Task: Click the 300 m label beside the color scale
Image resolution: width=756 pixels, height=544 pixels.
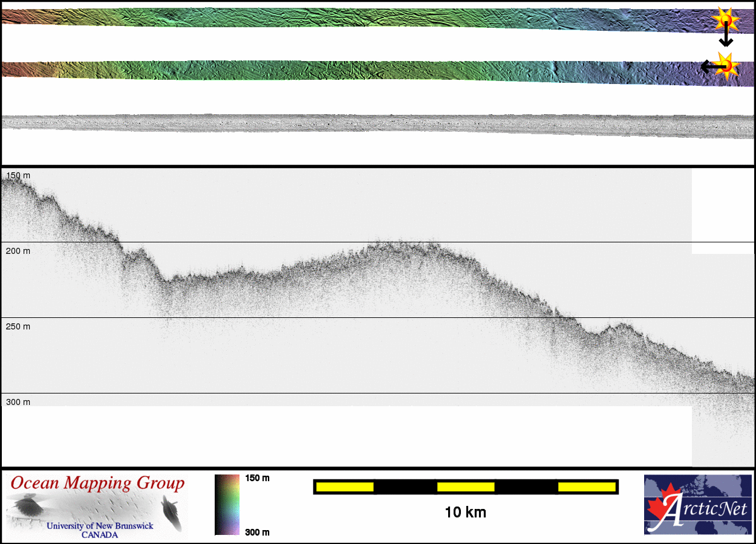Action: [x=257, y=532]
